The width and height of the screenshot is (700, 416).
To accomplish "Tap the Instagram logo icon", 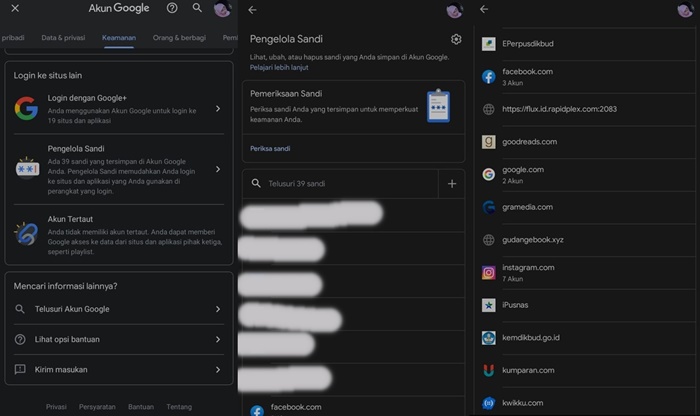I will click(x=488, y=272).
